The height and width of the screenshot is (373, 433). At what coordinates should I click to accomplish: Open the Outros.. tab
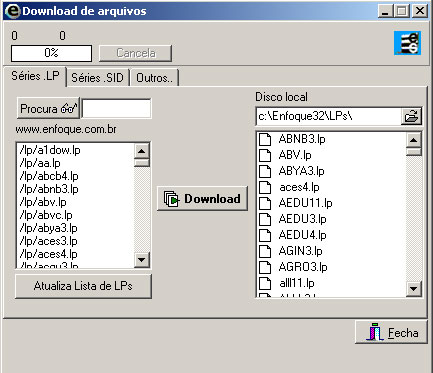[154, 78]
